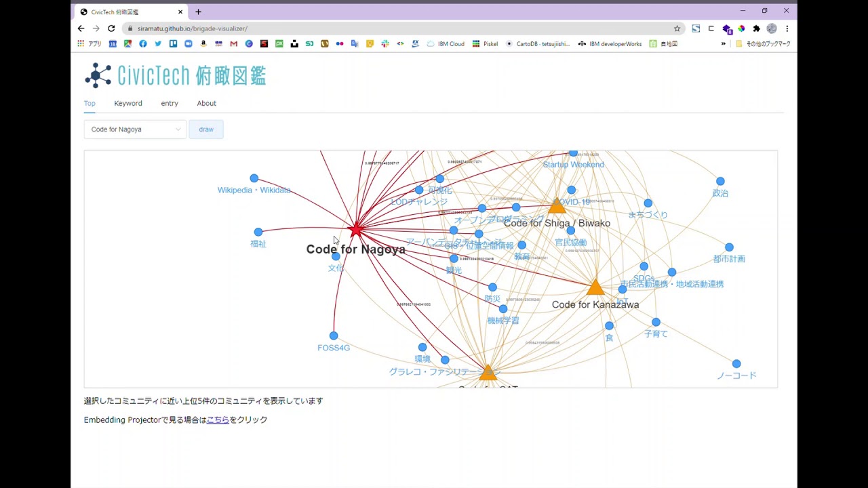Switch to the entry tab
The width and height of the screenshot is (868, 488).
click(x=170, y=103)
